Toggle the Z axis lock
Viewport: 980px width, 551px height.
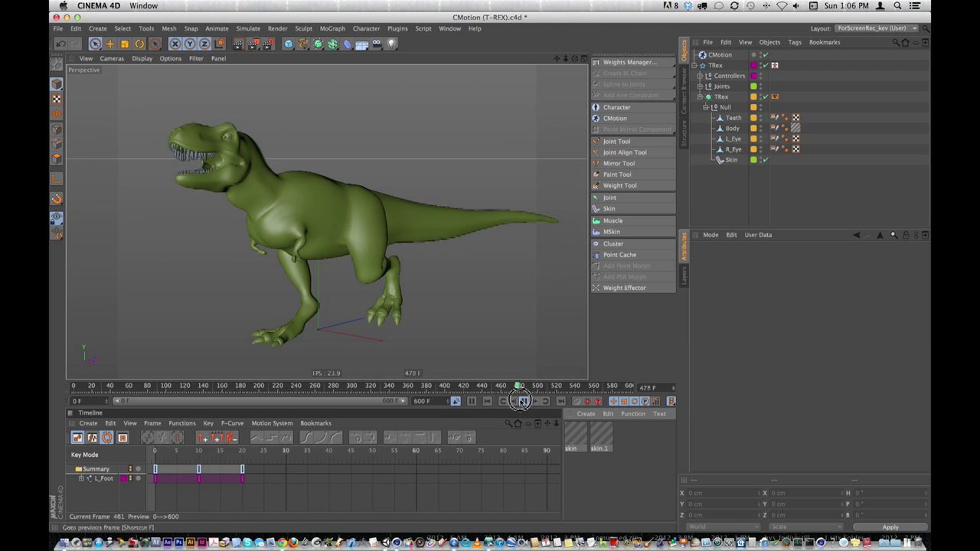point(204,44)
